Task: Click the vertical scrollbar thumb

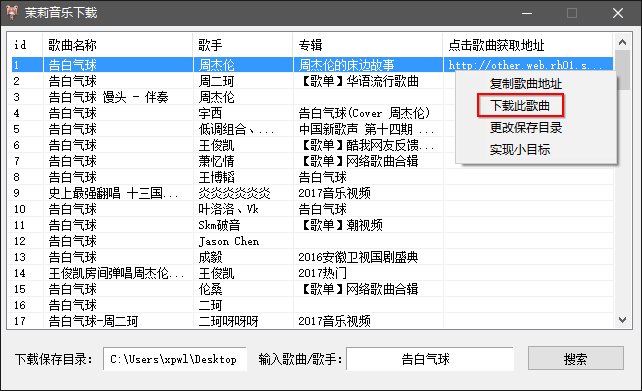Action: pyautogui.click(x=622, y=70)
